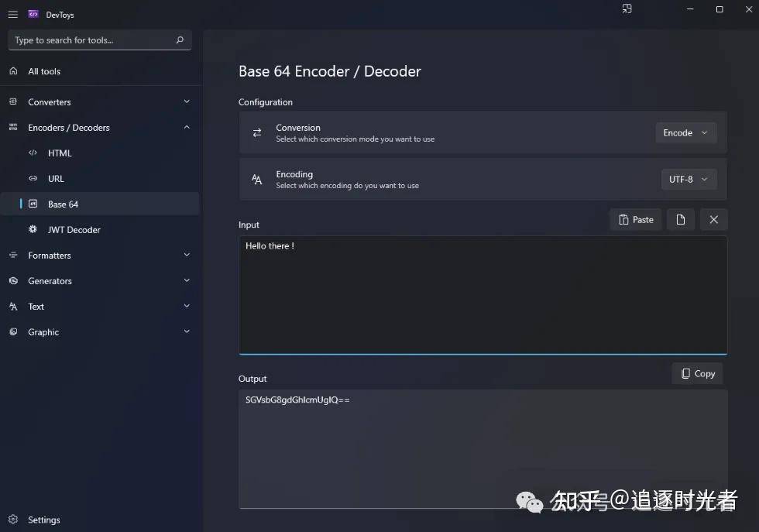Select the HTML encoder tool
This screenshot has width=759, height=532.
101,153
